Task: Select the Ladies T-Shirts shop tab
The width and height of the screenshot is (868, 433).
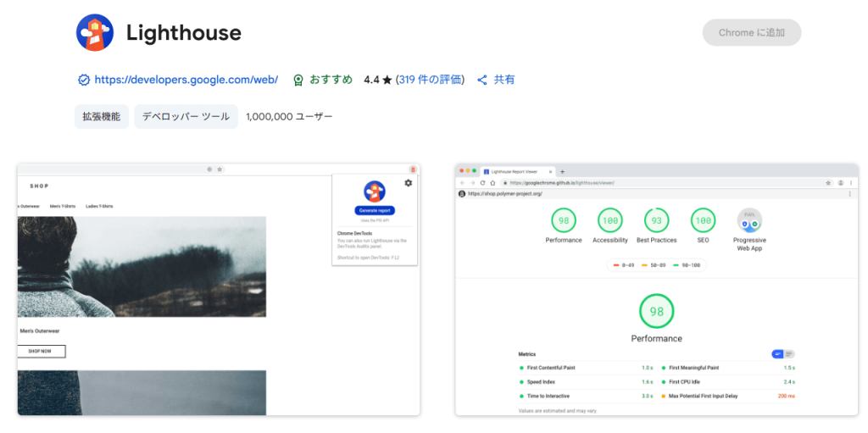Action: click(100, 206)
